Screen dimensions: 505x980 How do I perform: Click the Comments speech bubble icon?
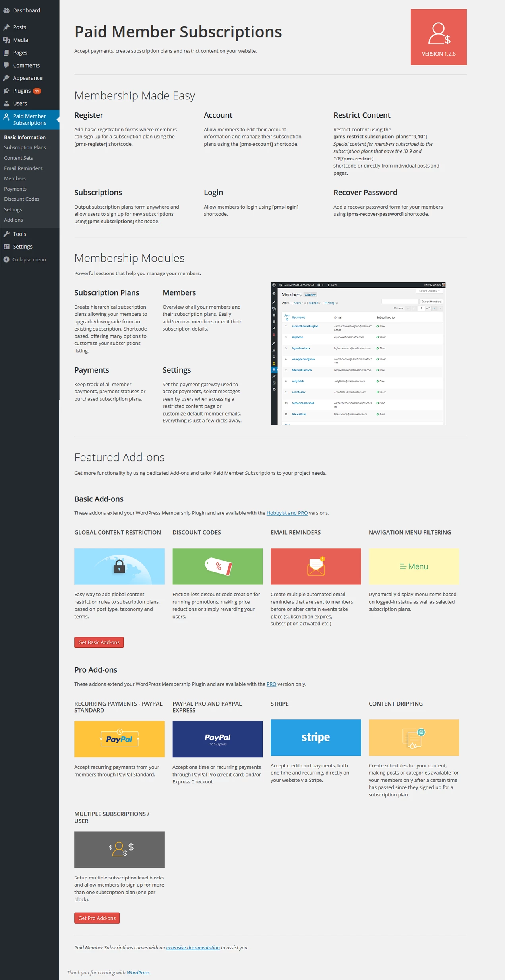6,65
